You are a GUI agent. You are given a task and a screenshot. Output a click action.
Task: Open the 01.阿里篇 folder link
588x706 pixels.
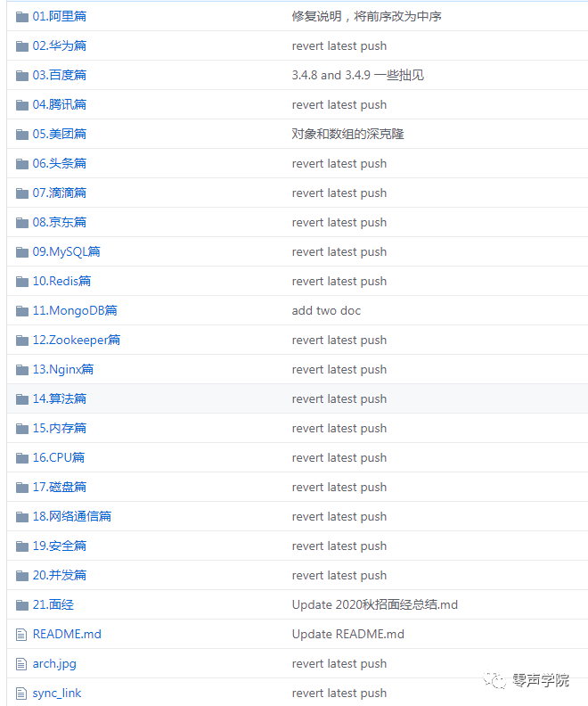pos(60,16)
